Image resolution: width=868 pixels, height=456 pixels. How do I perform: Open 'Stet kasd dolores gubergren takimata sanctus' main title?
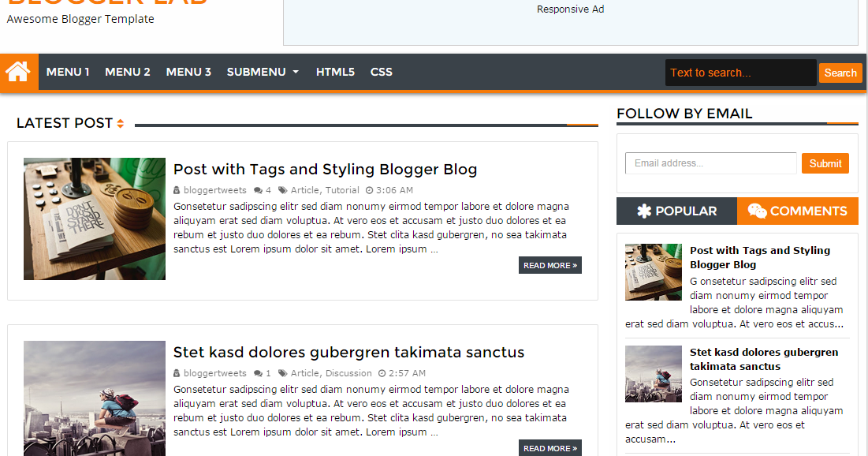[348, 353]
